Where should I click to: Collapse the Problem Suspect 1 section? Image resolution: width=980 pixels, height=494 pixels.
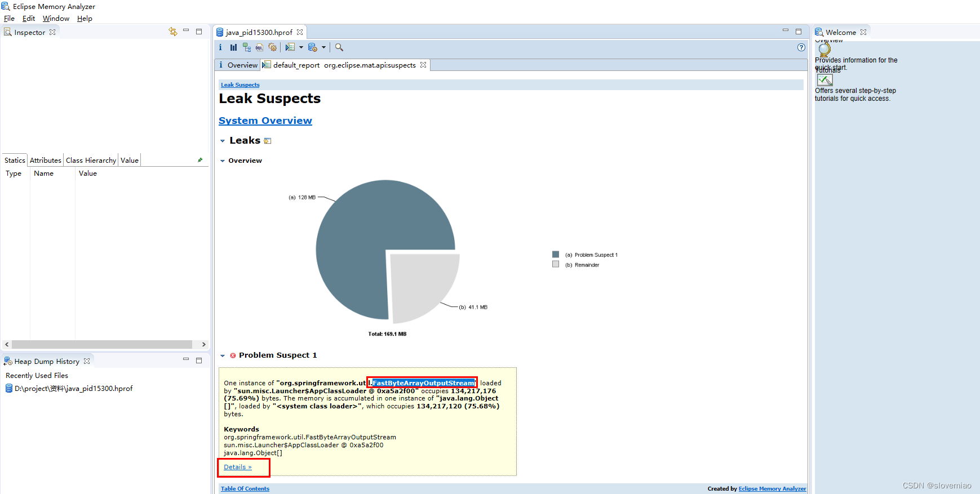click(223, 356)
